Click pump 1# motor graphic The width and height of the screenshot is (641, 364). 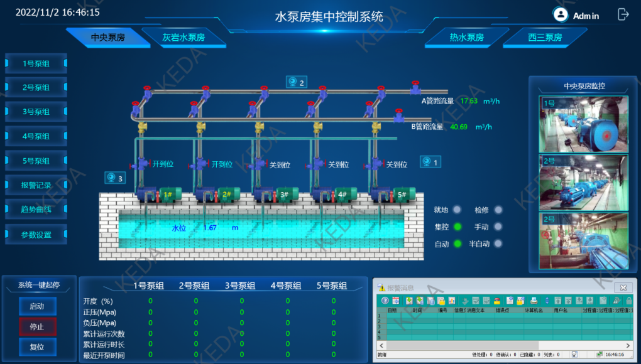click(168, 195)
